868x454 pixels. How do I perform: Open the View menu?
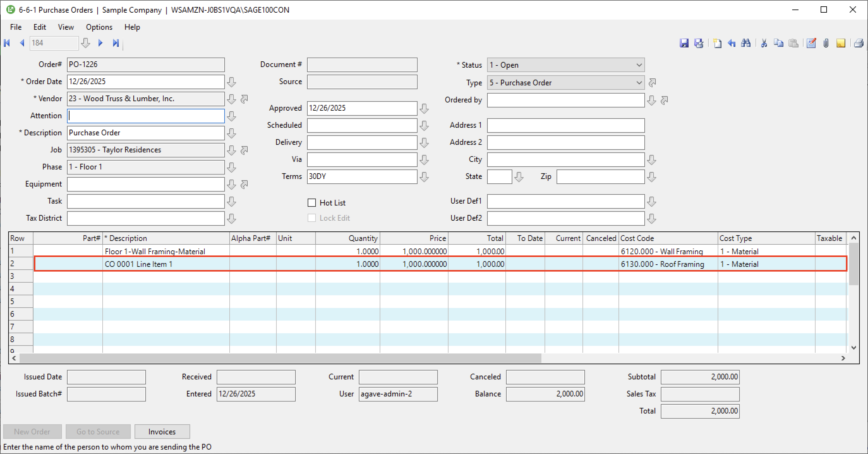pyautogui.click(x=66, y=27)
